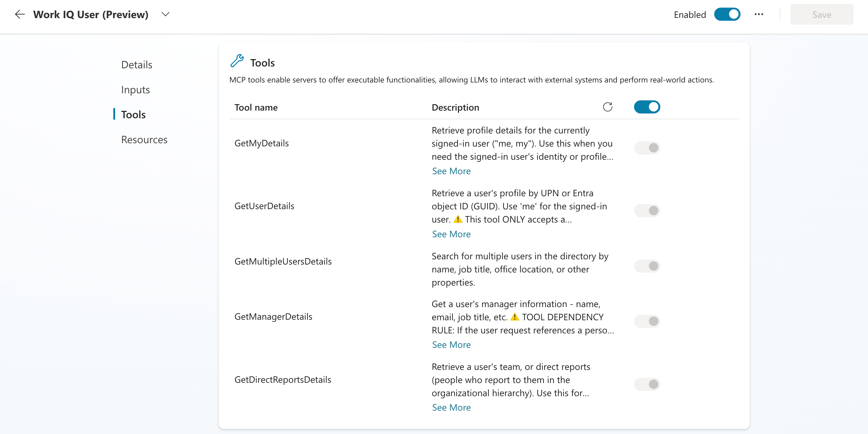The height and width of the screenshot is (434, 868).
Task: Enable the GetMyDetails tool
Action: [x=647, y=148]
